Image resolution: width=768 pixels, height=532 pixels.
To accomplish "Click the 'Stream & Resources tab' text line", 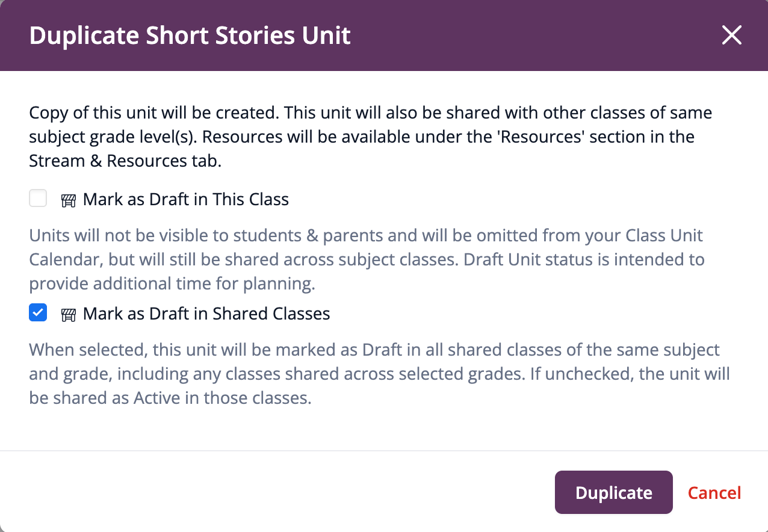I will pyautogui.click(x=125, y=161).
